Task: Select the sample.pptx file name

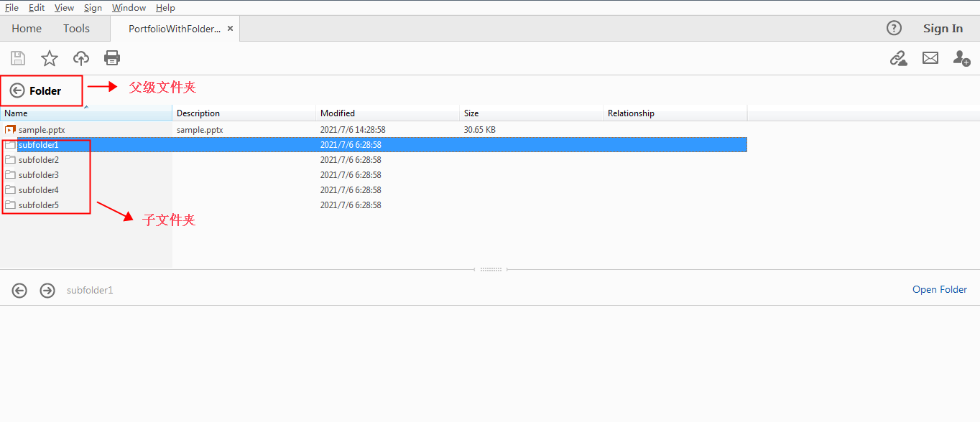Action: [42, 130]
